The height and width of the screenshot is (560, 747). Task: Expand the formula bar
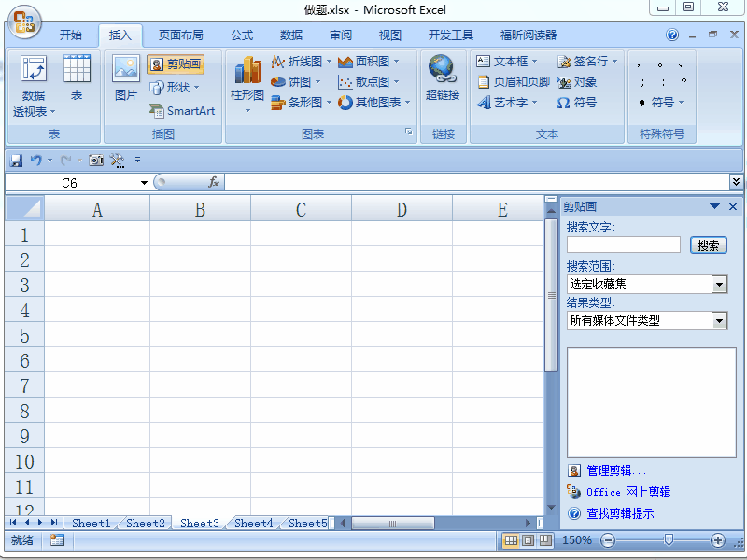pos(737,182)
